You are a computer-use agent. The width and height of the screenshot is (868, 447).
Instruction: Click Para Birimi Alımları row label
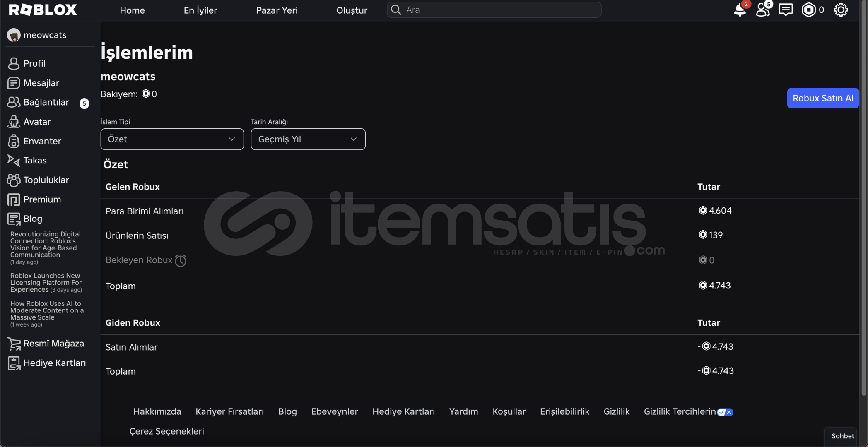pos(145,211)
